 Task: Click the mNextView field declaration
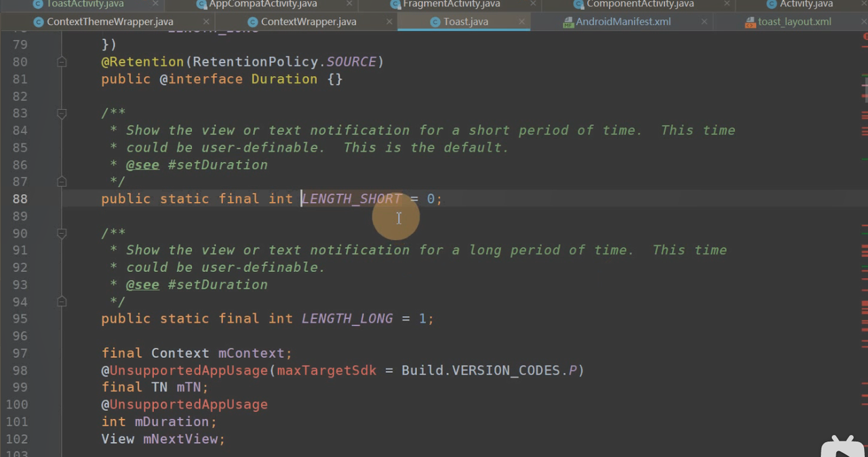(180, 439)
